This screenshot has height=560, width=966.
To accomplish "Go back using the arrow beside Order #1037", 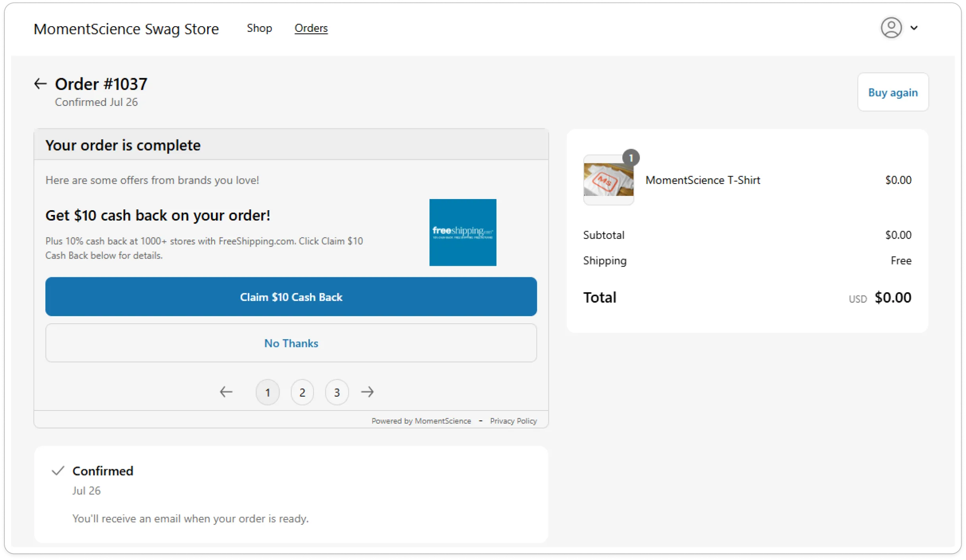I will pyautogui.click(x=40, y=84).
